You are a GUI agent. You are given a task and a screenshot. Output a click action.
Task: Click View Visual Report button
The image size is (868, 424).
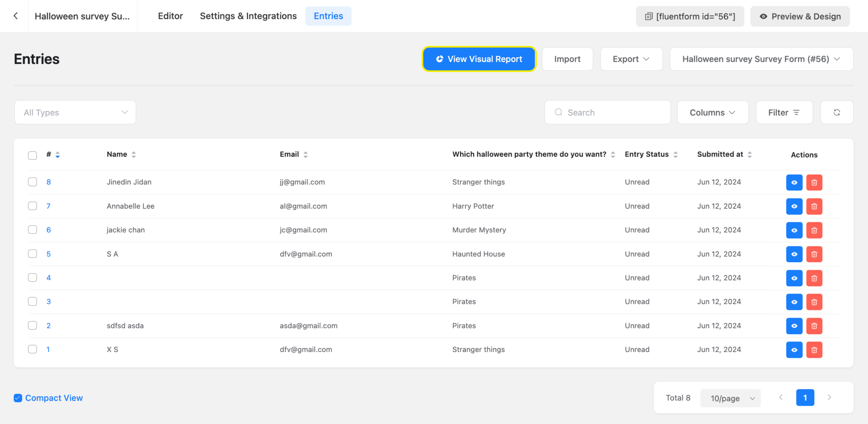tap(479, 59)
